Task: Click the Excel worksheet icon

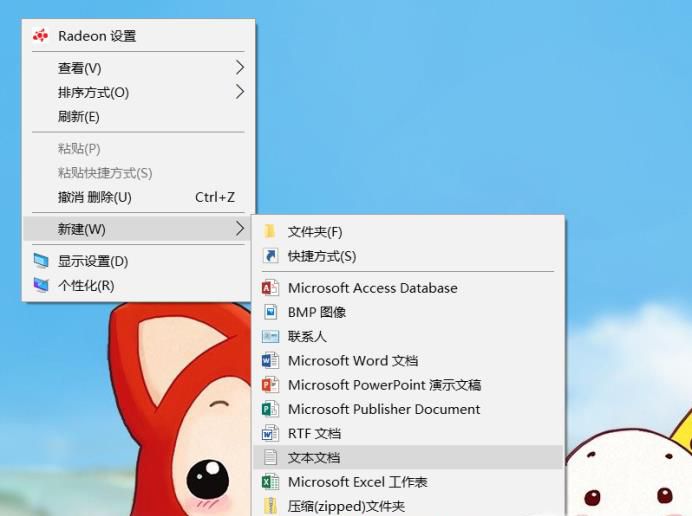Action: tap(270, 482)
